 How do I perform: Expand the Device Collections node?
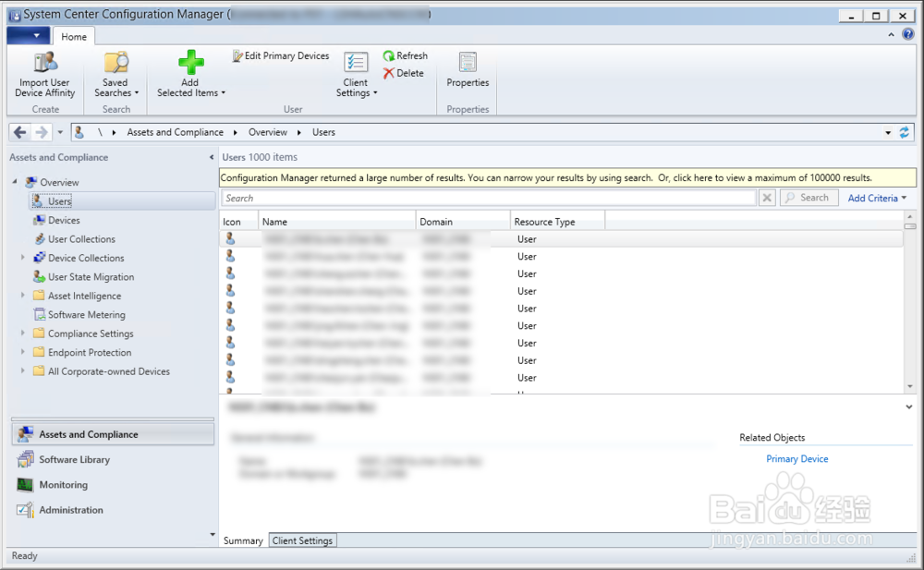click(23, 257)
